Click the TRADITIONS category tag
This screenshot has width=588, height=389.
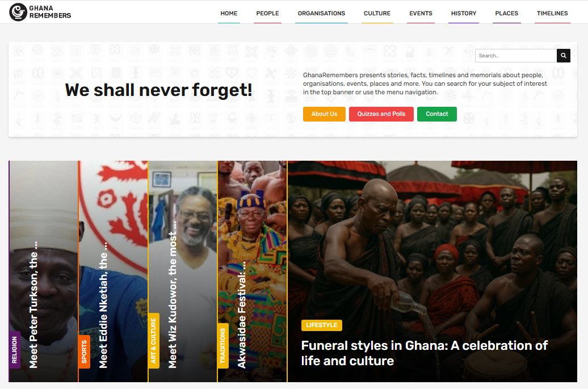coord(223,346)
